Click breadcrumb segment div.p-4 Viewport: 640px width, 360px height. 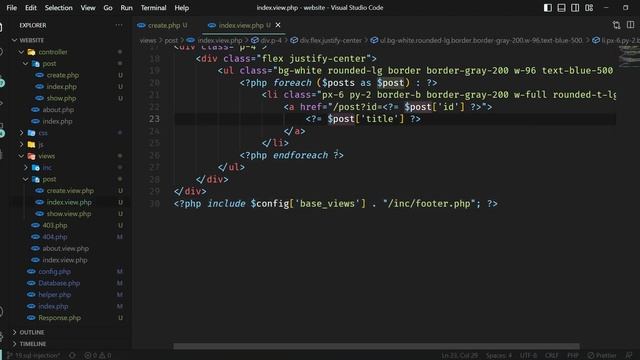(271, 40)
